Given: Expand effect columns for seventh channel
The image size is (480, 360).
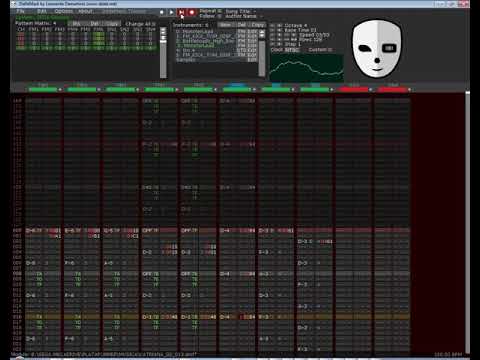Looking at the screenshot, I should coord(293,89).
